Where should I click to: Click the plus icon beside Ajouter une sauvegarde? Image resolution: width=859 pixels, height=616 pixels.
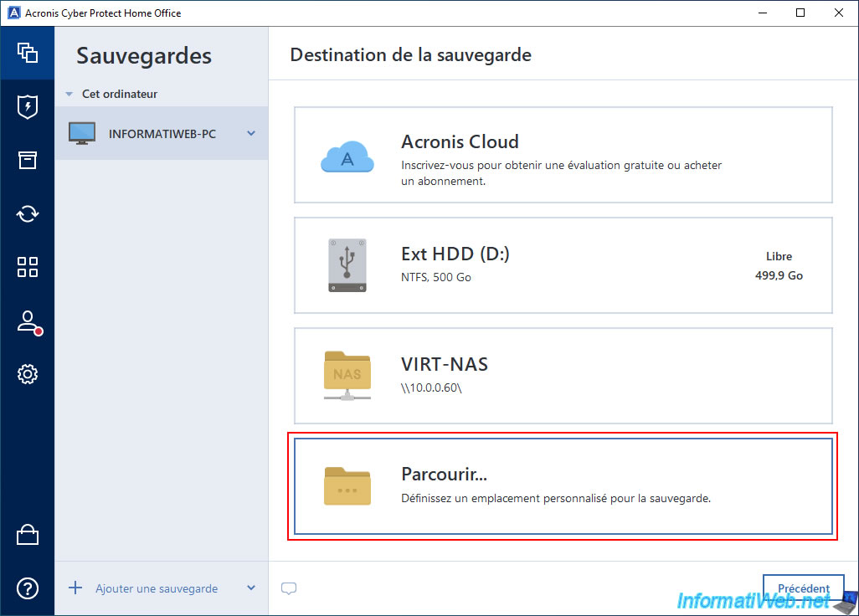pyautogui.click(x=75, y=588)
